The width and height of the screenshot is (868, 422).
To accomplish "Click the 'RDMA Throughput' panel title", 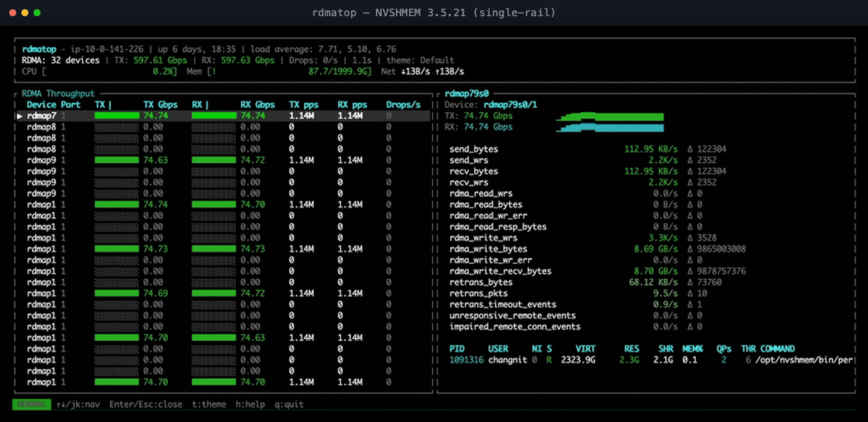I will [x=58, y=94].
